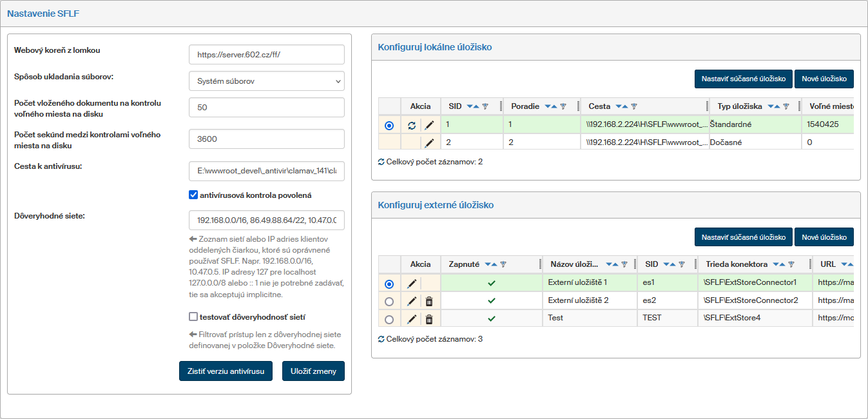Viewport: 868px width, 419px height.
Task: Select radio button for Externí uložiště 2
Action: 389,301
